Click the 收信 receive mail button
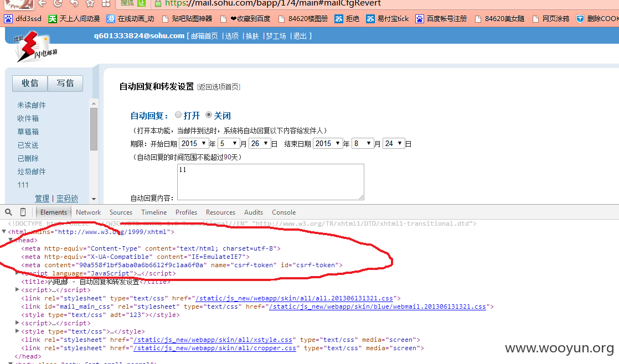 pos(30,83)
